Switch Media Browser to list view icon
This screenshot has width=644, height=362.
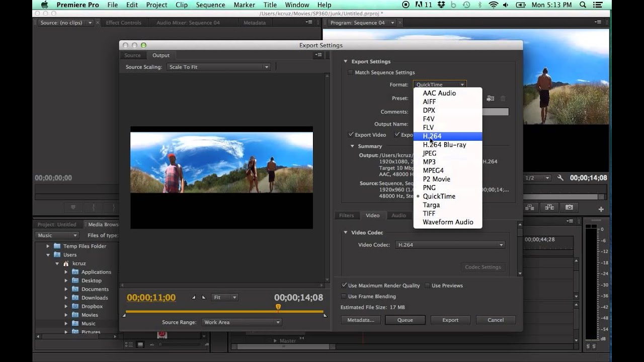pos(129,344)
